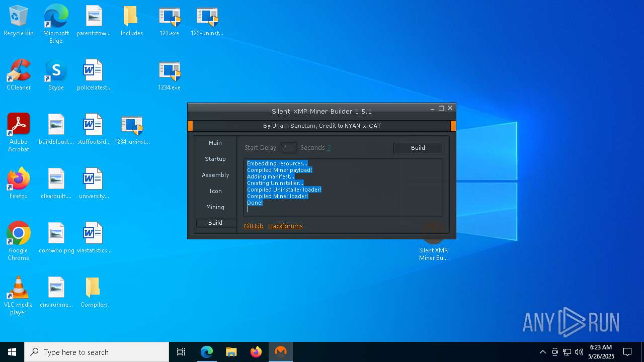Open the Windows Start menu
This screenshot has width=644, height=362.
(x=12, y=352)
